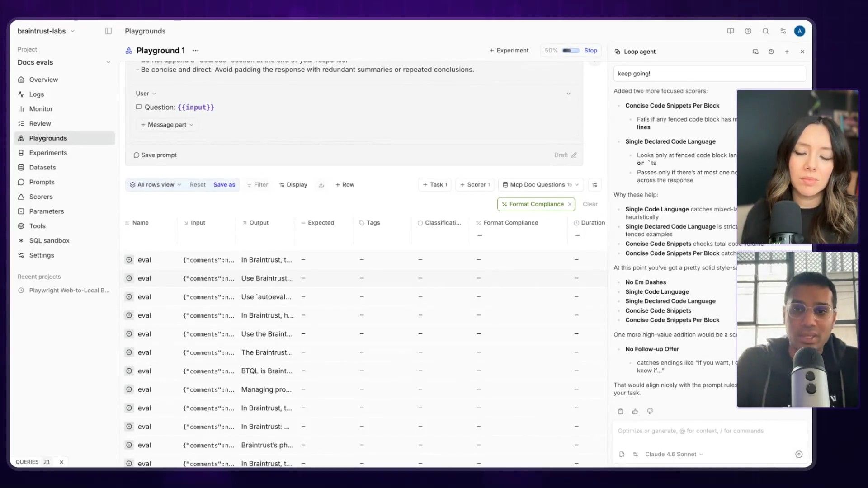Open the search icon in top bar

coord(765,31)
